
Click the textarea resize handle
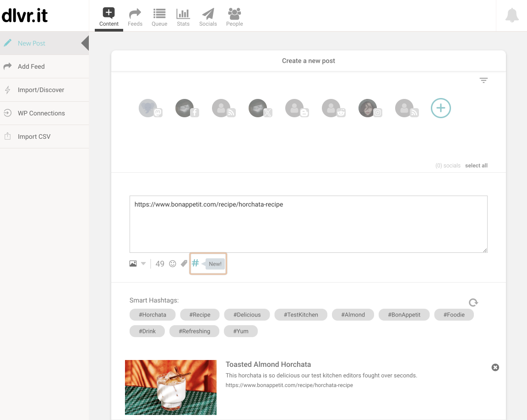pyautogui.click(x=485, y=250)
